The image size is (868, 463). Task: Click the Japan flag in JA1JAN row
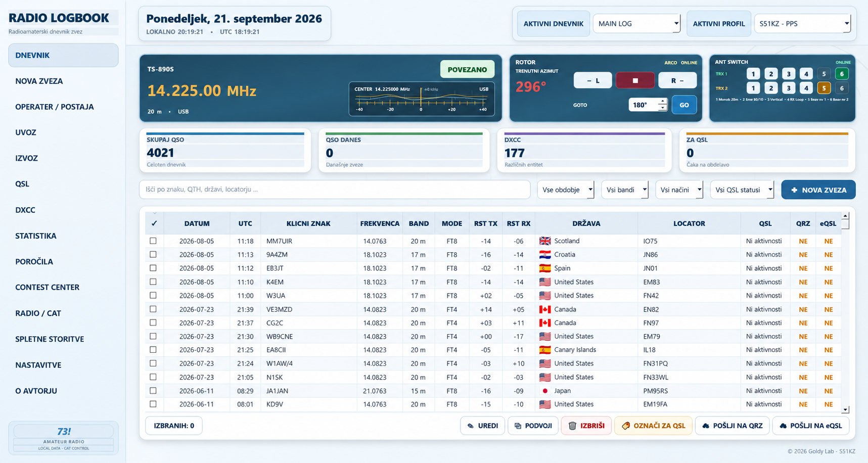tap(545, 391)
